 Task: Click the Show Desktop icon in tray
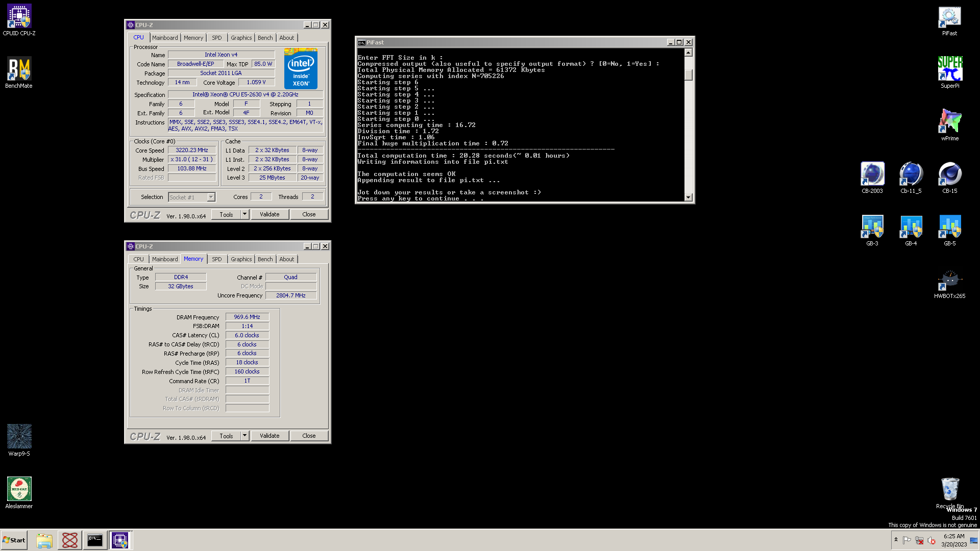click(974, 540)
